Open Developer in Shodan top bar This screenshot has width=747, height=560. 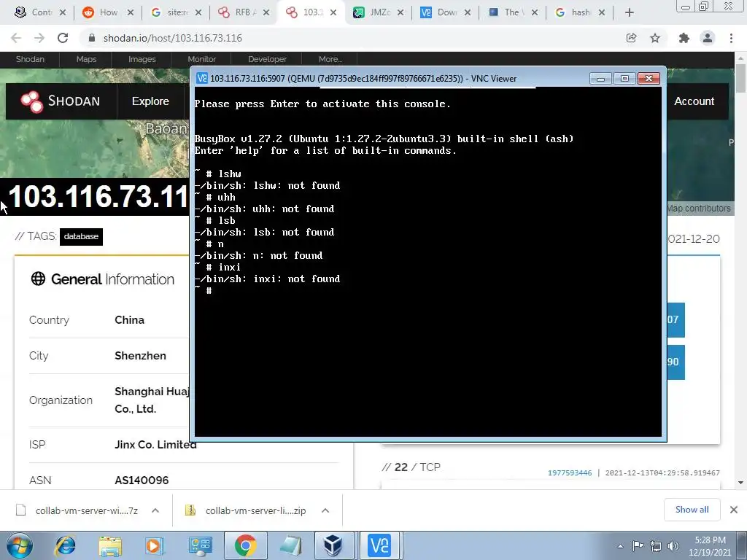pos(267,59)
